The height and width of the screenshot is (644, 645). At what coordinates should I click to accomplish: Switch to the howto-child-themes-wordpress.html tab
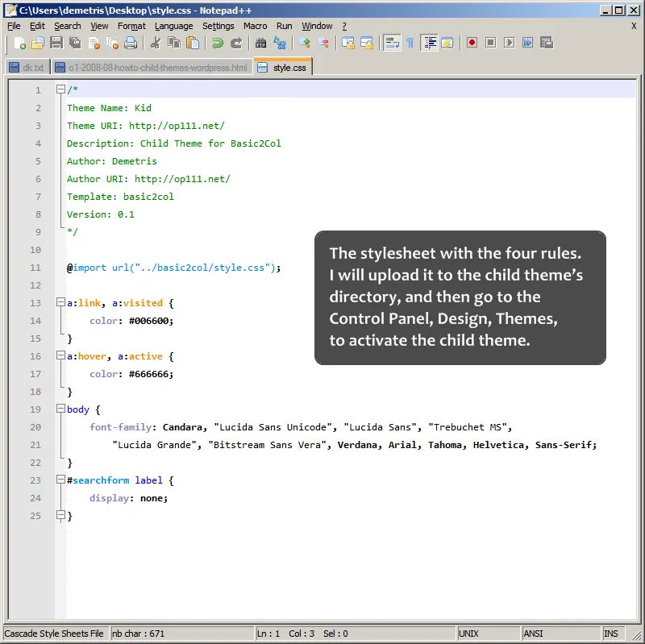click(x=152, y=68)
